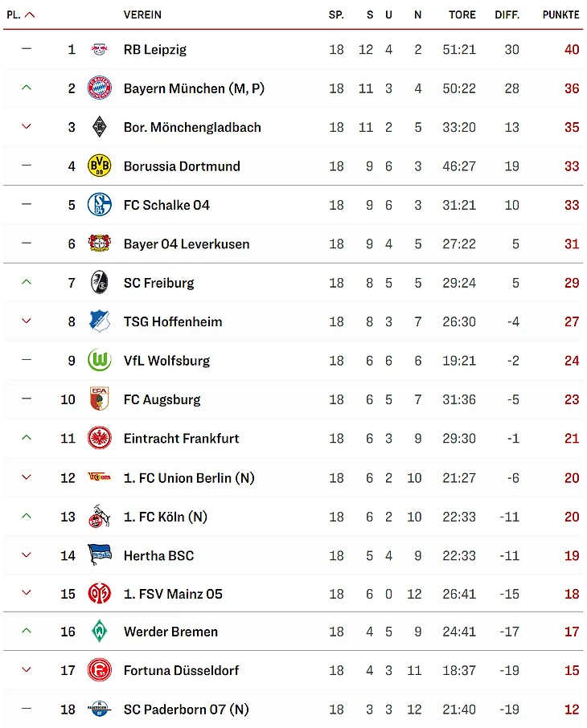587x728 pixels.
Task: Click the Hertha BSC flag logo
Action: click(x=99, y=555)
